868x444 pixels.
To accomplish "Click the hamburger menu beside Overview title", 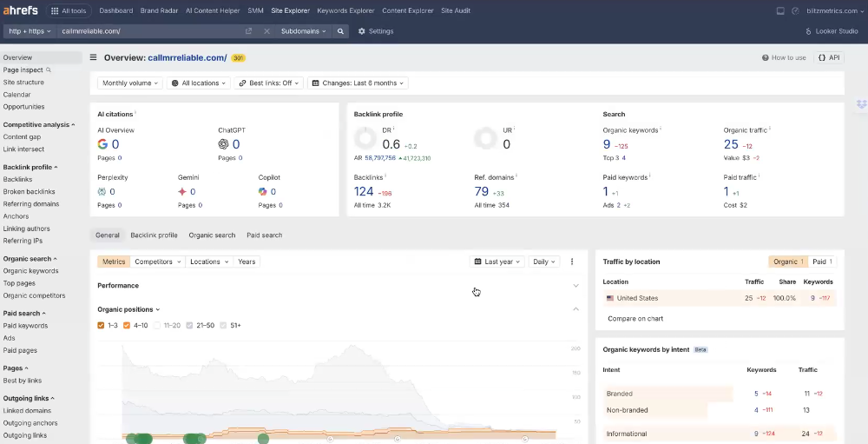I will point(94,58).
